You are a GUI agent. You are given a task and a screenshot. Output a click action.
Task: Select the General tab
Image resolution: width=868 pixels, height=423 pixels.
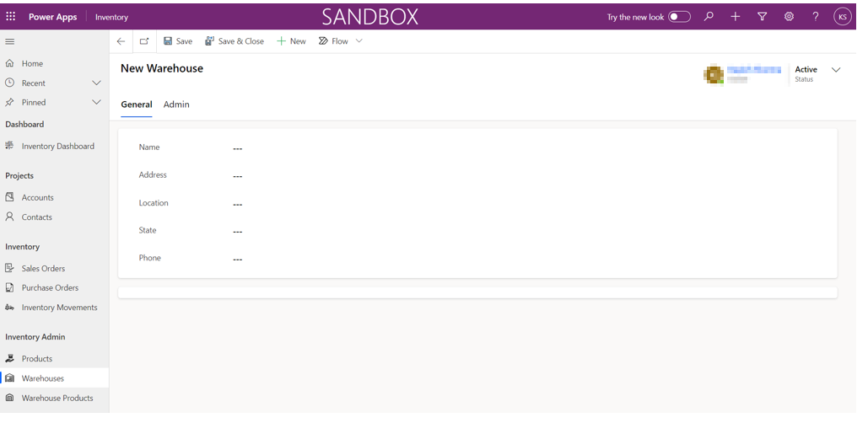(x=137, y=104)
